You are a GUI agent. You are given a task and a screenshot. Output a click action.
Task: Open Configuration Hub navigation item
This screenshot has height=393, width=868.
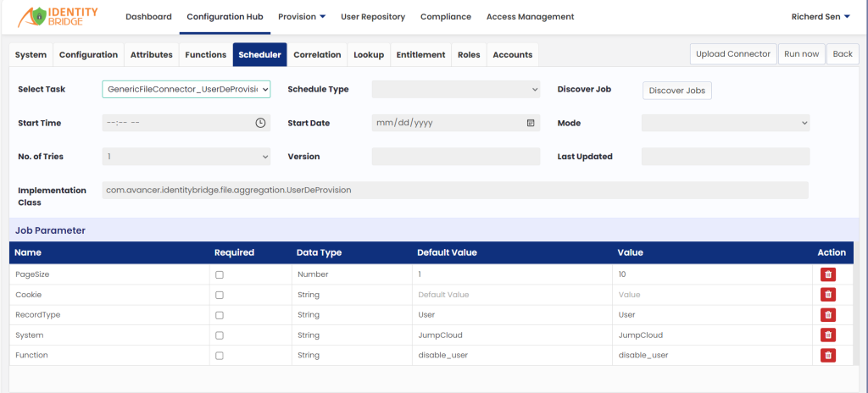pos(225,17)
